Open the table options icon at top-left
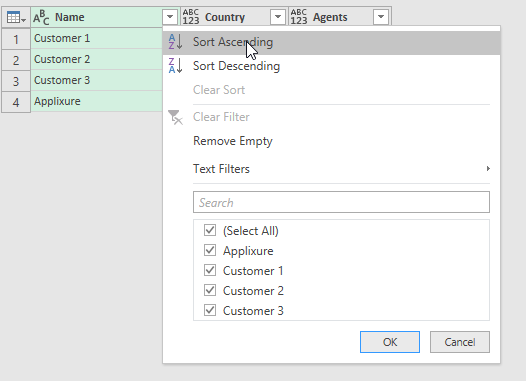 (16, 17)
